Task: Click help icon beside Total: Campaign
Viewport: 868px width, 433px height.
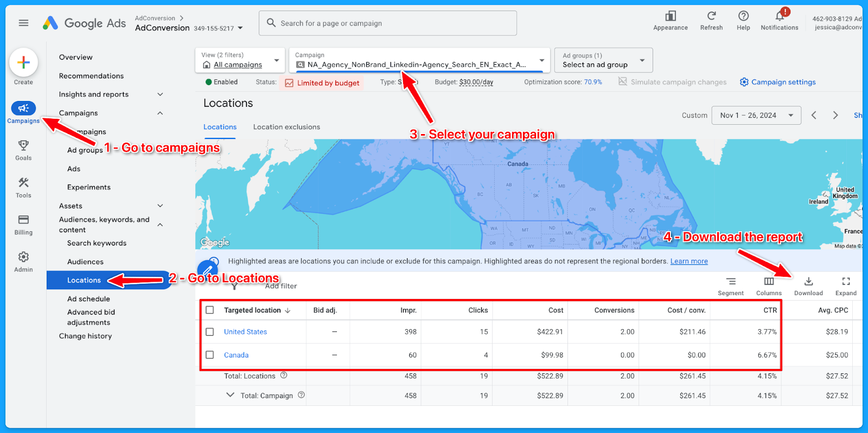Action: tap(301, 395)
